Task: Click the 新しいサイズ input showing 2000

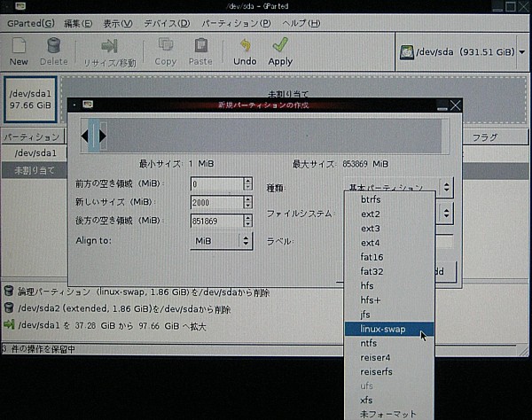Action: [217, 202]
